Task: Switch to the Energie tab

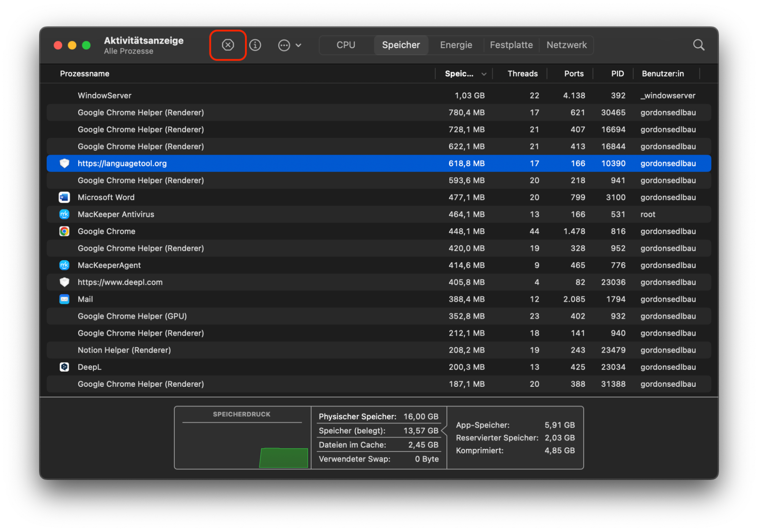Action: 455,45
